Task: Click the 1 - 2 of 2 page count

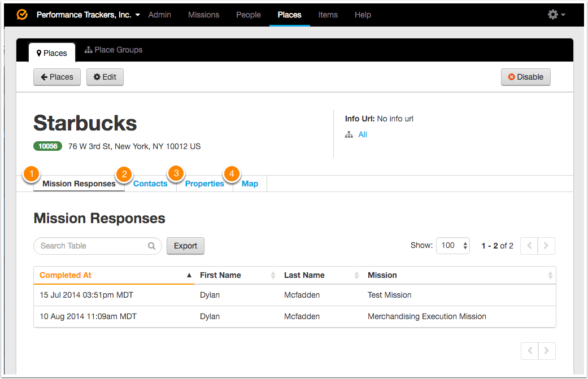Action: [497, 246]
